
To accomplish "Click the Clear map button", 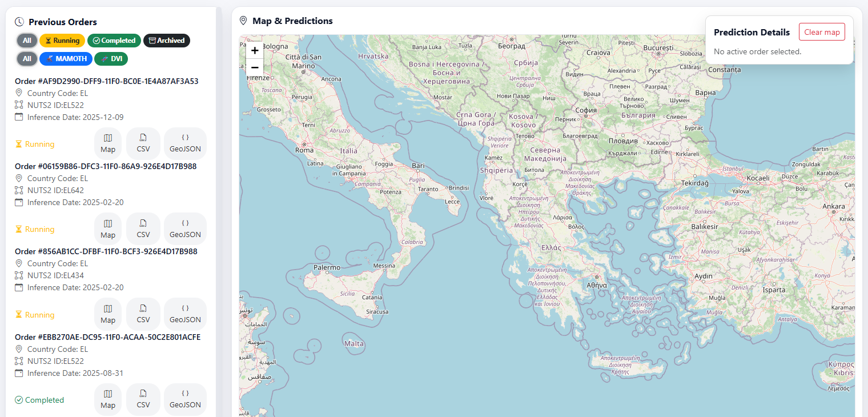I will (822, 32).
